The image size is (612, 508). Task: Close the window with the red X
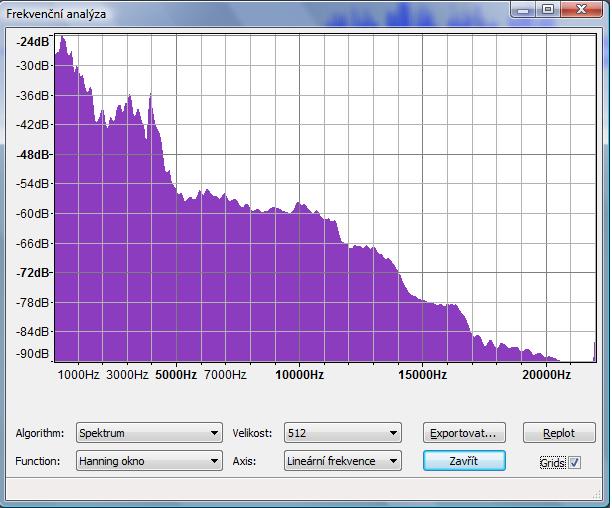[x=581, y=10]
